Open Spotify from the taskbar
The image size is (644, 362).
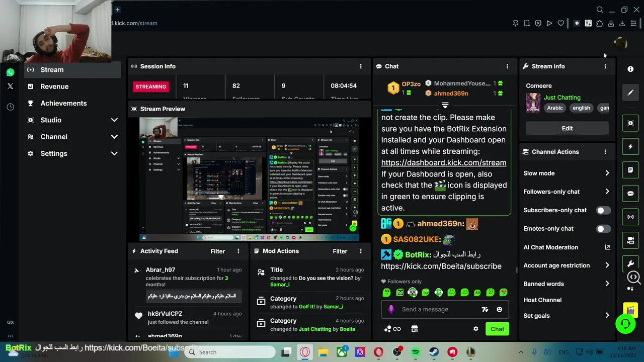[x=416, y=352]
